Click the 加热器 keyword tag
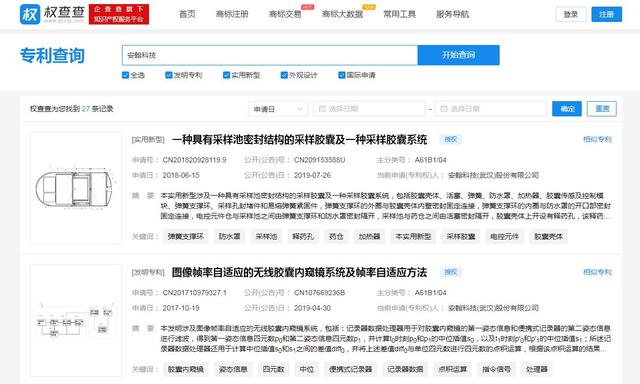 [x=369, y=236]
